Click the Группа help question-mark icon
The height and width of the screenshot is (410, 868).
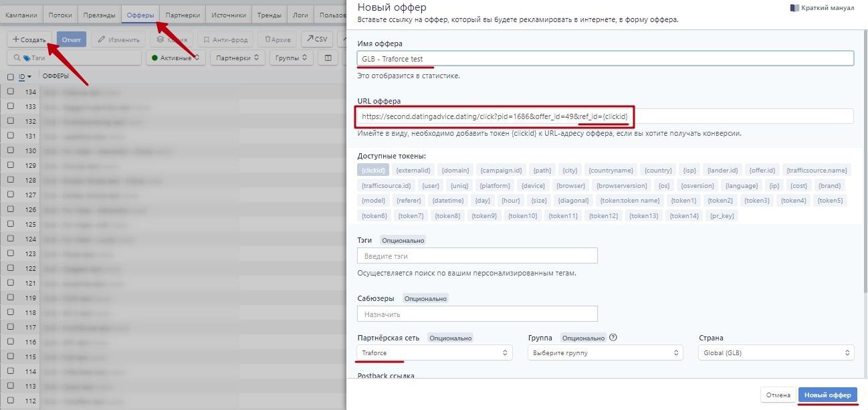click(613, 337)
